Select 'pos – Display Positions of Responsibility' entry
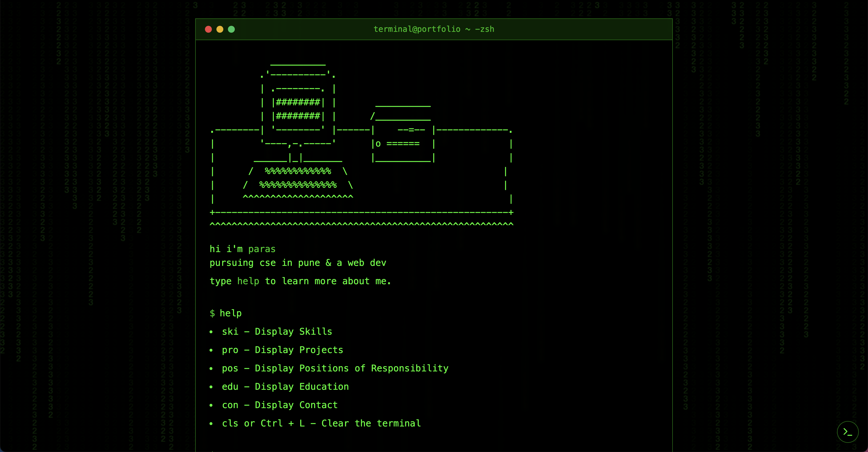This screenshot has width=868, height=452. (x=335, y=368)
